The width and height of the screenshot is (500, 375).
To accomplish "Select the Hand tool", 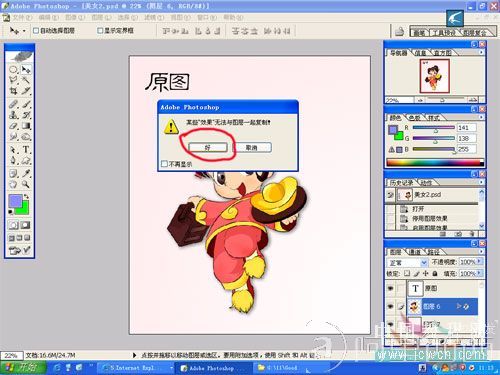I will (13, 184).
